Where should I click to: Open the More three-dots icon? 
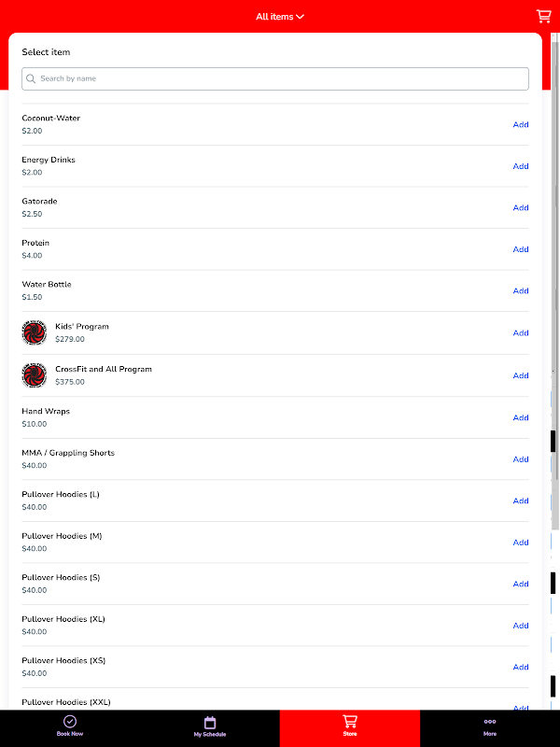(490, 722)
